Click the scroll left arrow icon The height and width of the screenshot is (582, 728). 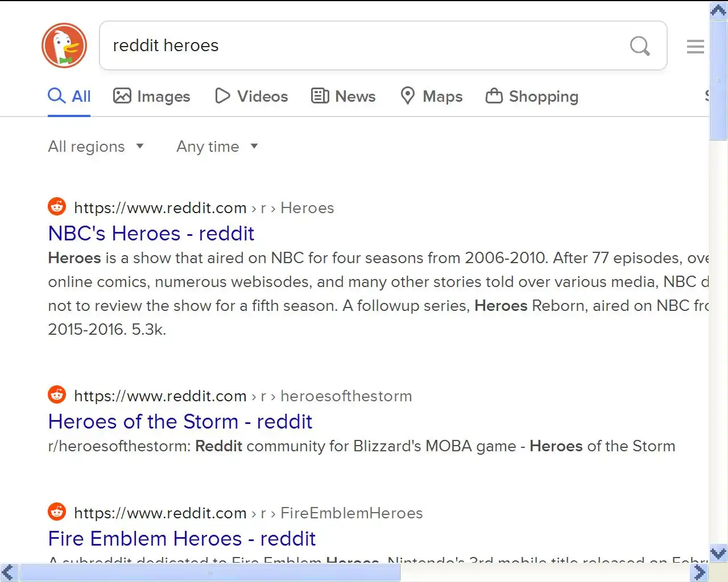pyautogui.click(x=9, y=572)
